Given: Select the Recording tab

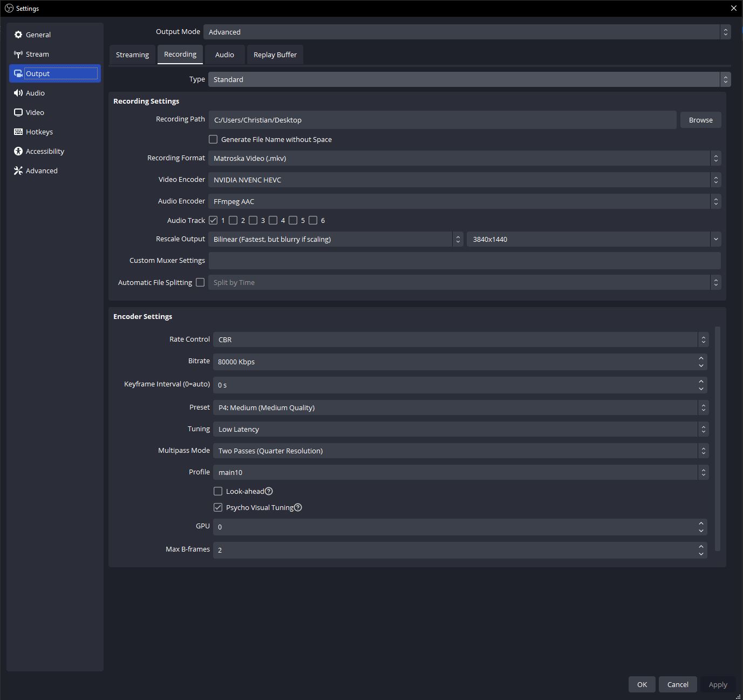Looking at the screenshot, I should pos(180,55).
